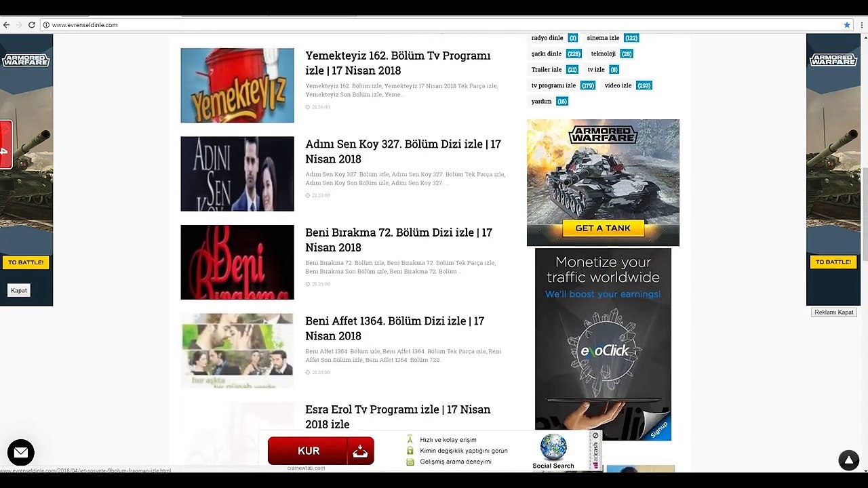The width and height of the screenshot is (868, 488).
Task: Open Beni Bırakma 72. Bölüm title
Action: click(399, 240)
